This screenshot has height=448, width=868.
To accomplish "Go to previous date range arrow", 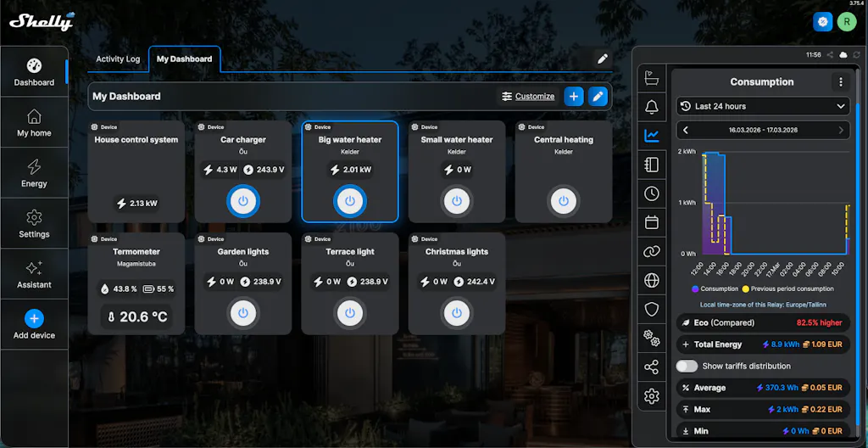I will (686, 131).
